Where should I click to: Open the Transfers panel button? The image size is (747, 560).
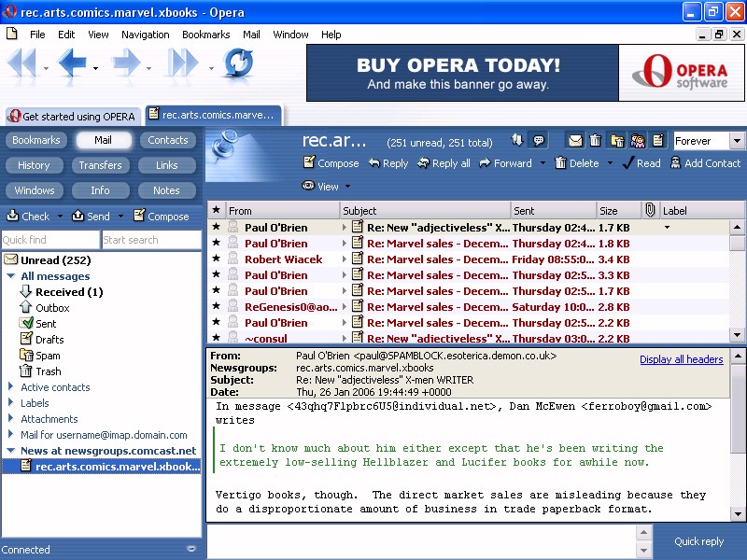pos(100,165)
